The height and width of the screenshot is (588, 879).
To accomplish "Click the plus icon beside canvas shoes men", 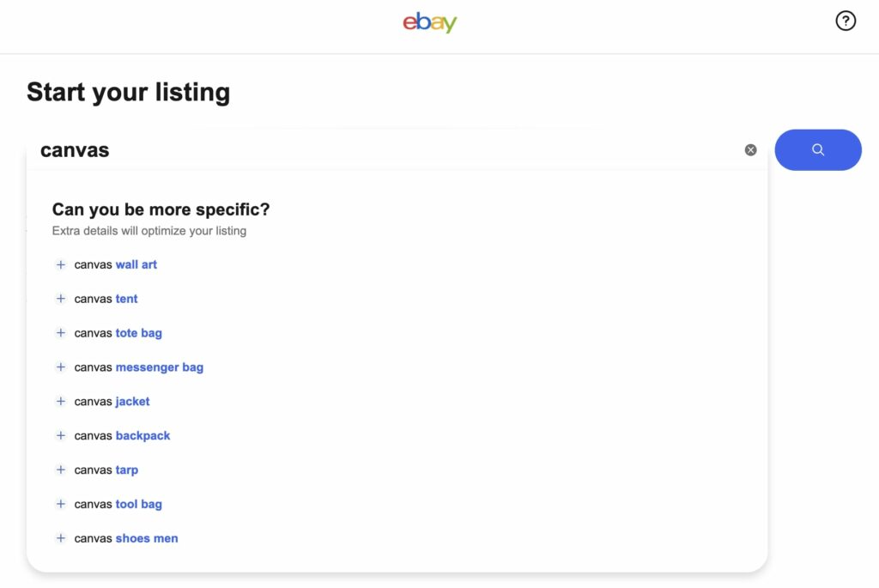I will (x=60, y=538).
